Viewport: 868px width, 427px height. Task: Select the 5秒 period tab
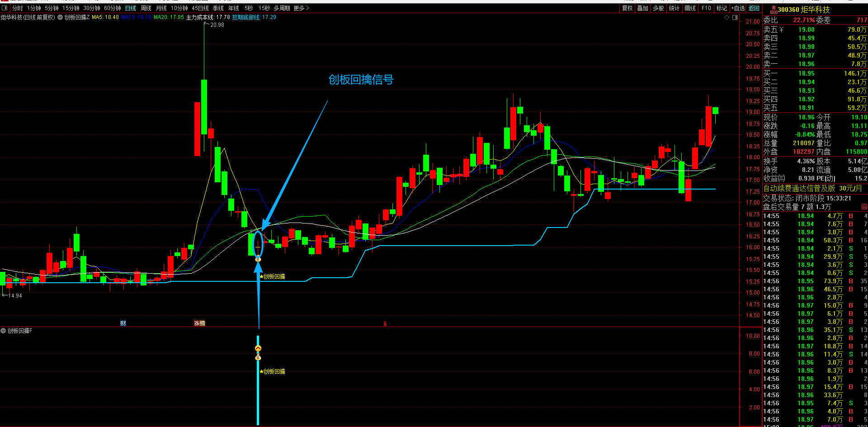[x=249, y=8]
